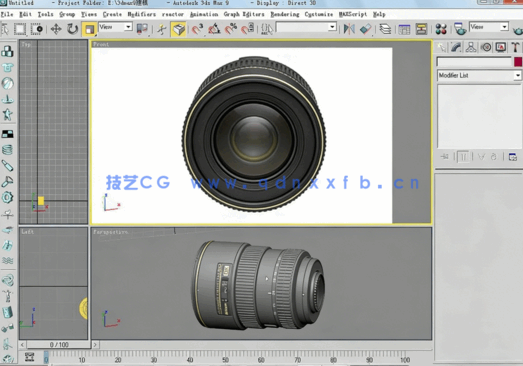Toggle Keyboard Shortcut Override (highlighted)
This screenshot has width=523, height=366.
[178, 29]
